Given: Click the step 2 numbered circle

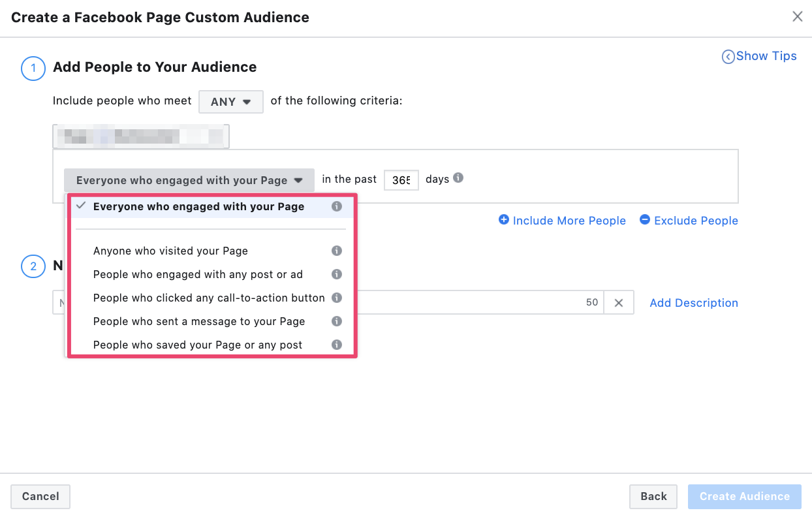Looking at the screenshot, I should (33, 266).
